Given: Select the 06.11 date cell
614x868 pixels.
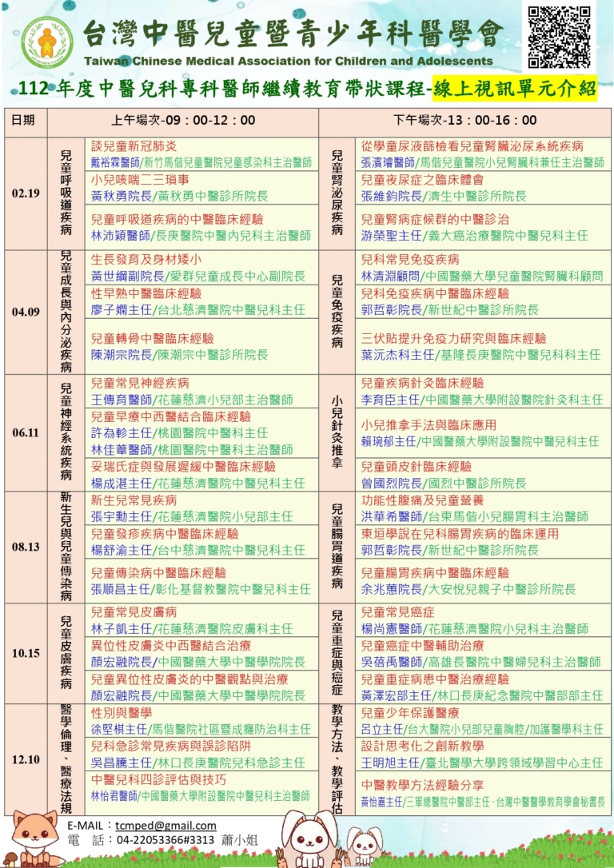Looking at the screenshot, I should coord(25,432).
